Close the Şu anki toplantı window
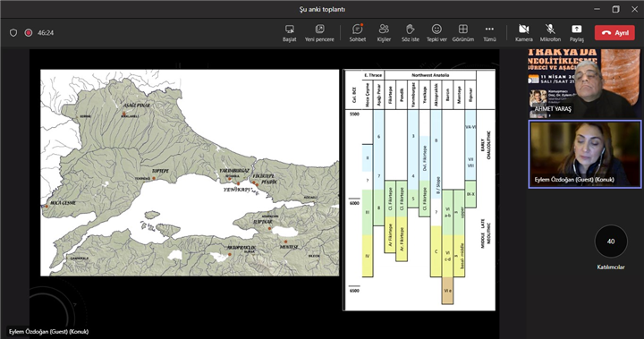This screenshot has width=644, height=339. point(634,9)
